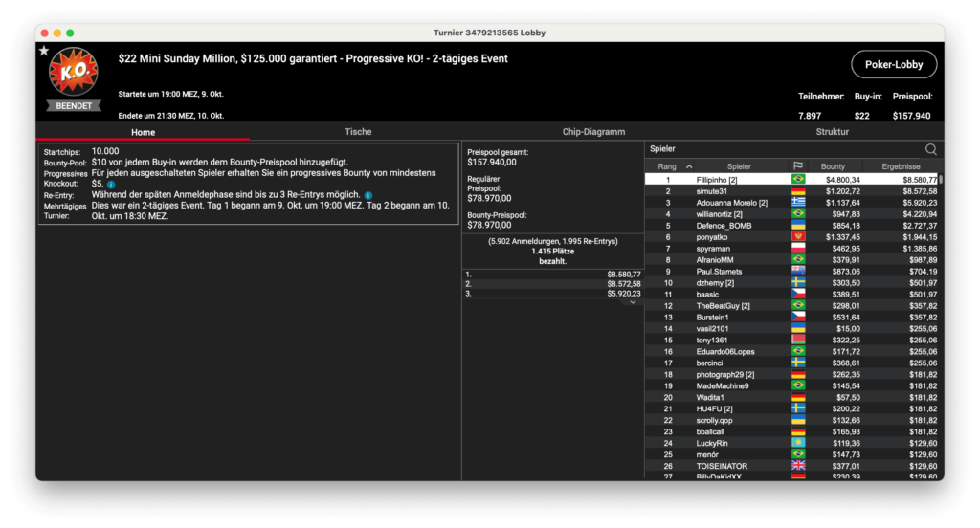Open the Chip-Diagramm tab
Viewport: 980px width, 528px height.
tap(596, 132)
